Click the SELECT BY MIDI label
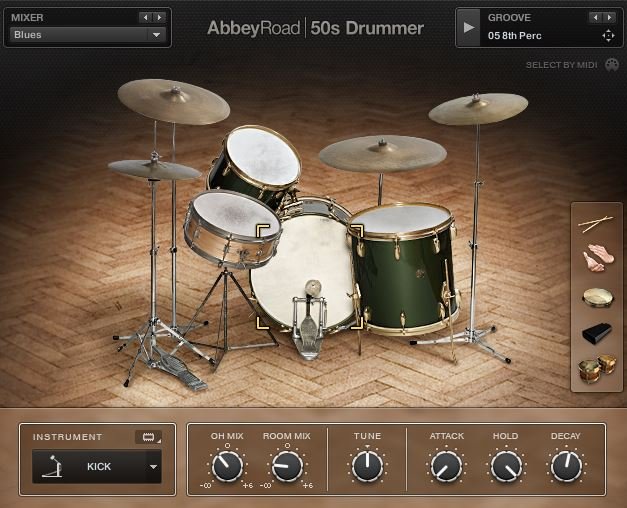Image resolution: width=627 pixels, height=508 pixels. pos(561,65)
